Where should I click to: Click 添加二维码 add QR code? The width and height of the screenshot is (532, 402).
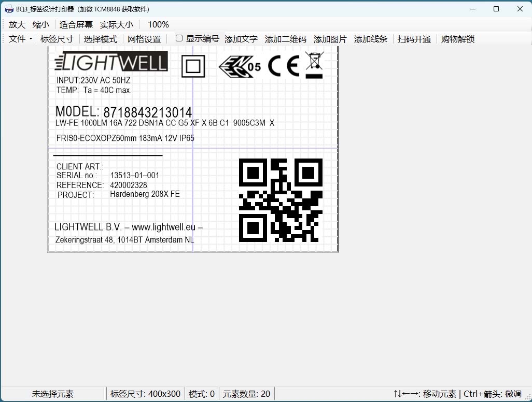pos(285,39)
